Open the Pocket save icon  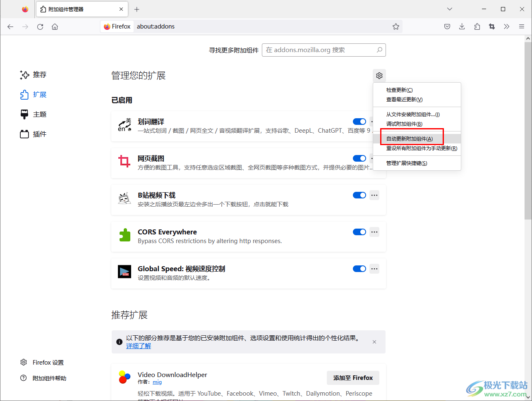click(x=447, y=26)
